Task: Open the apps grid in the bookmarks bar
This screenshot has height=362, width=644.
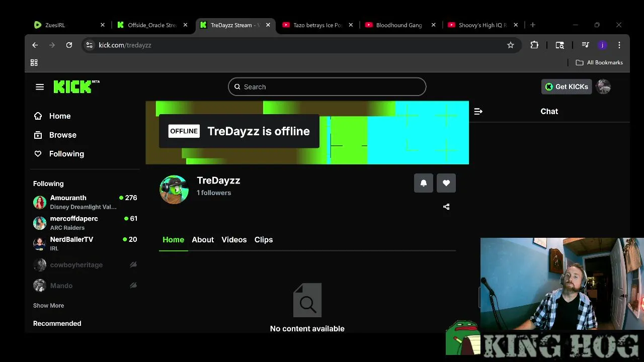Action: pyautogui.click(x=34, y=63)
